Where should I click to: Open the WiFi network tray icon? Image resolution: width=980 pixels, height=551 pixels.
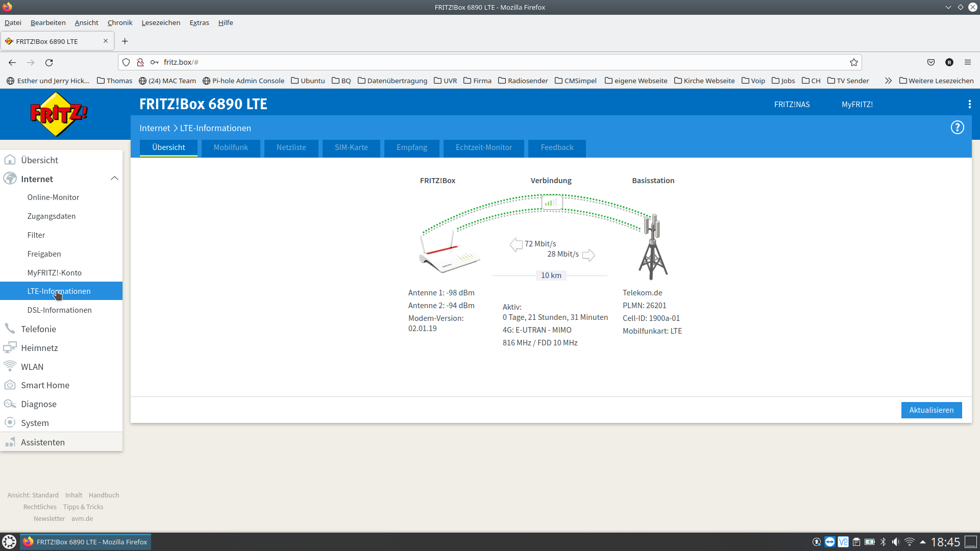[x=909, y=542]
